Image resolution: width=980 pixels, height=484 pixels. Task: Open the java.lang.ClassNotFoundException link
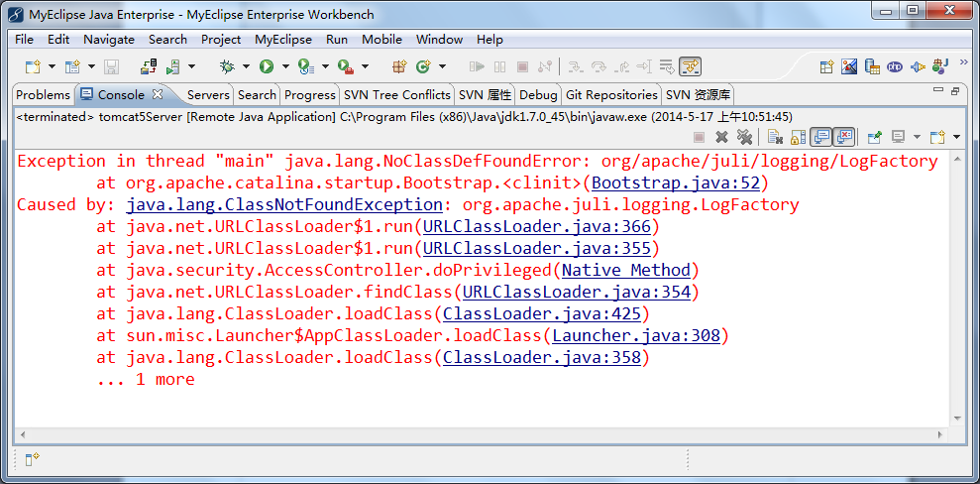pos(284,205)
